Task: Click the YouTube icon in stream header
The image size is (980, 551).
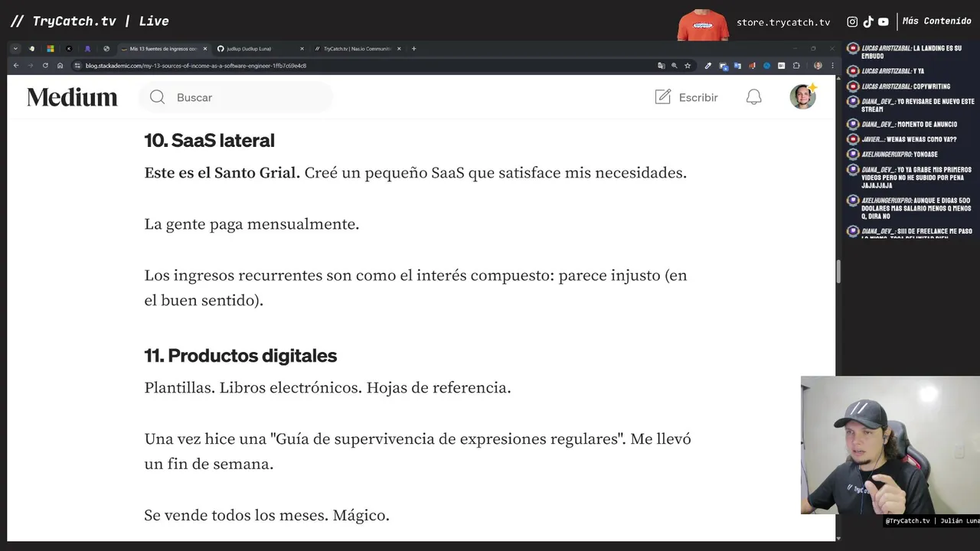Action: [x=883, y=22]
